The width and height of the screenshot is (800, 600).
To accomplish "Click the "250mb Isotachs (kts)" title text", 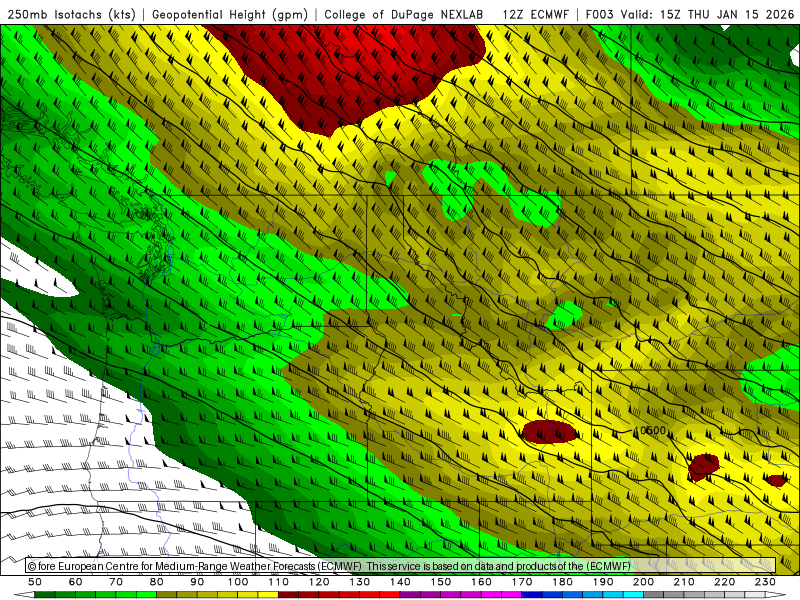I will [71, 14].
